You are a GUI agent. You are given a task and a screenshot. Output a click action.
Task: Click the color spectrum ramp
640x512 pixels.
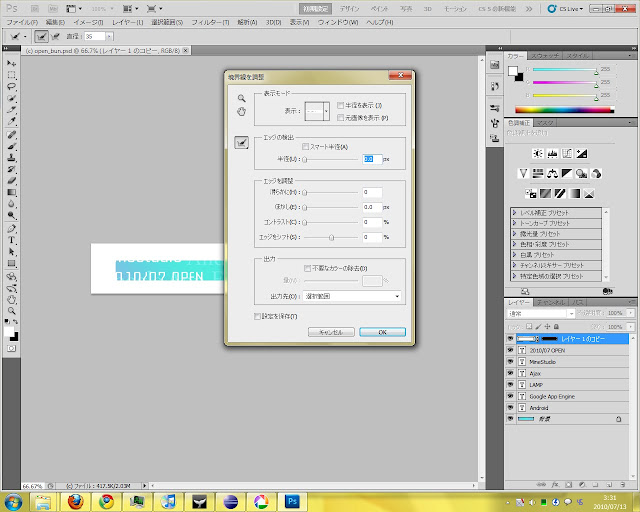(x=564, y=109)
